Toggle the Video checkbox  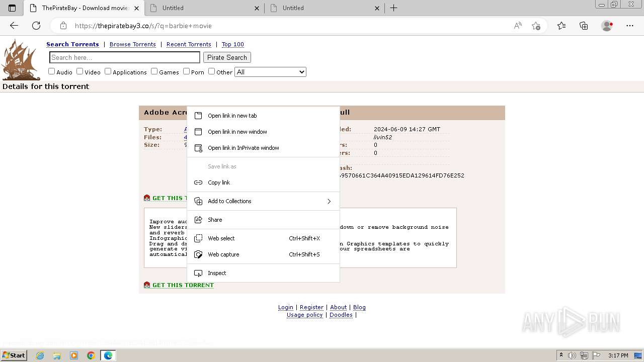pyautogui.click(x=79, y=71)
